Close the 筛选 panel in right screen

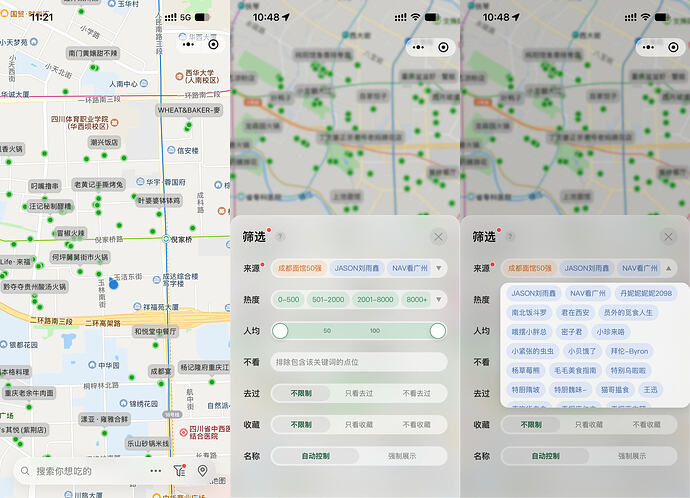click(668, 237)
